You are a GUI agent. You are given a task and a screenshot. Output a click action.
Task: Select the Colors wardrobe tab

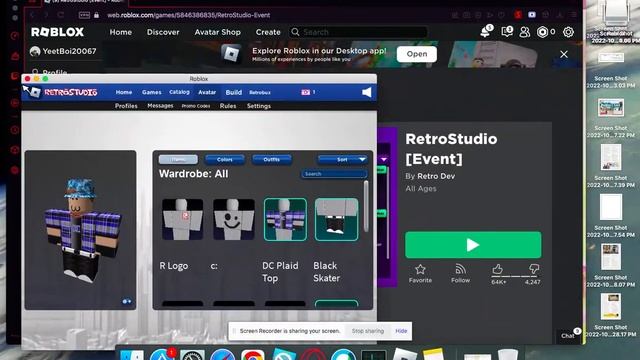224,160
